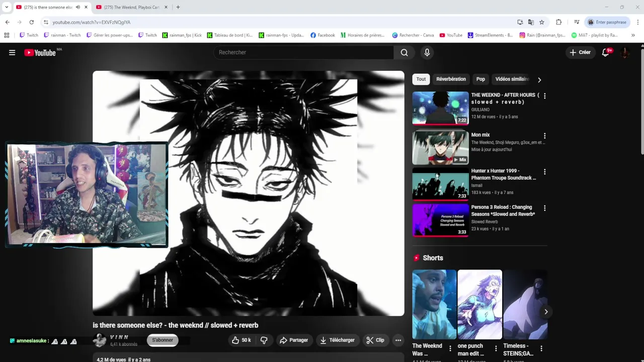Open Persona 3 Reload Changing Seasons thumbnail
Screen dimensions: 644x362
tap(440, 220)
